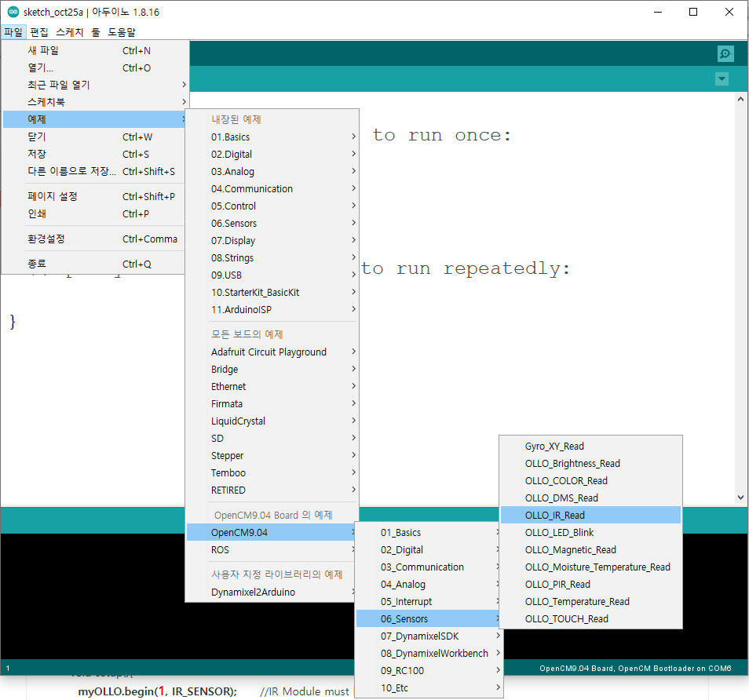Open 04_Analog OpenCM submenu
The width and height of the screenshot is (749, 700).
click(429, 585)
